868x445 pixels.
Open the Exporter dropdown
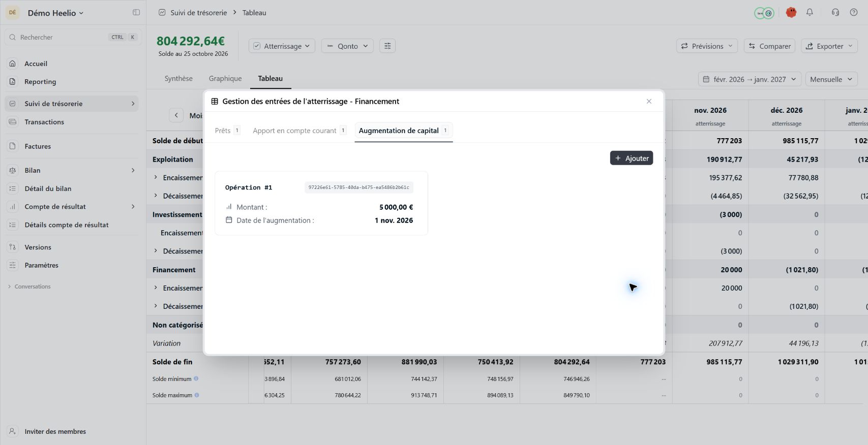(x=829, y=46)
